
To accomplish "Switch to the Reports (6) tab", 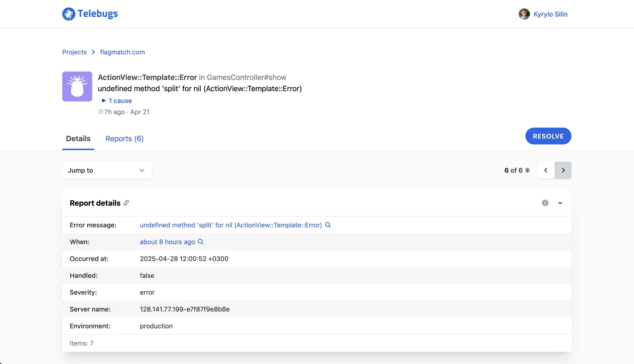I will (x=124, y=139).
